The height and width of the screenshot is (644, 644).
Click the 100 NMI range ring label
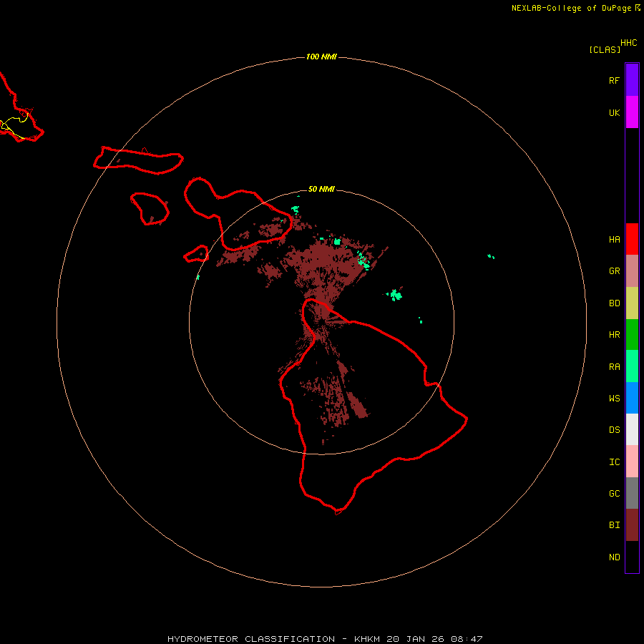321,57
